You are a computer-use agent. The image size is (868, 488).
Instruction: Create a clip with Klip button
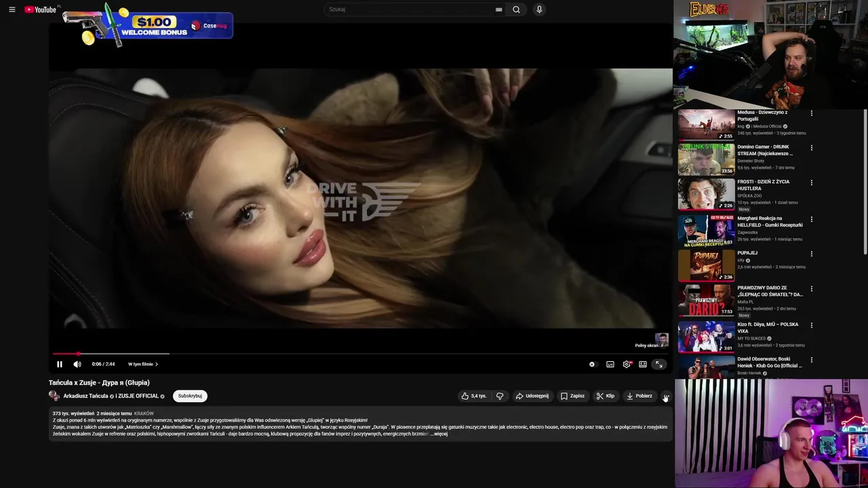tap(606, 396)
